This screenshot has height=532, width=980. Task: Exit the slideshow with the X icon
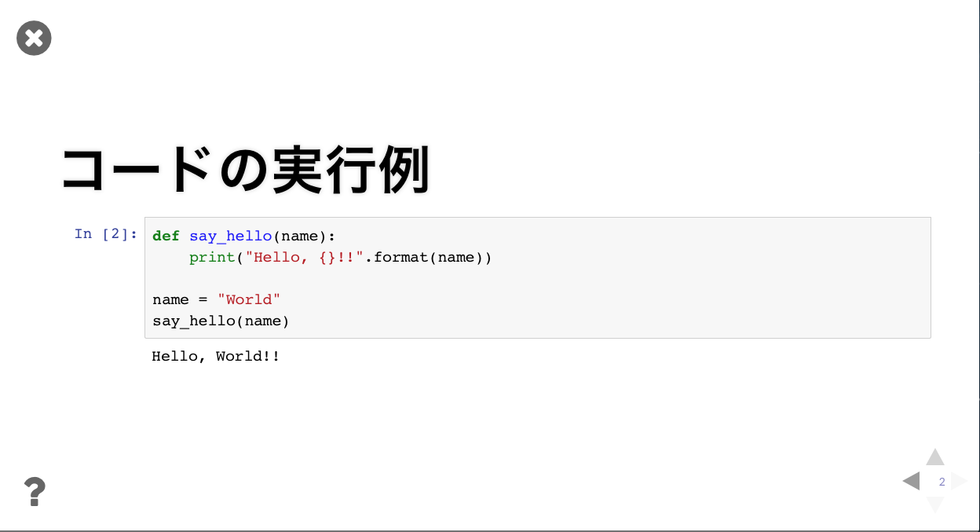34,39
